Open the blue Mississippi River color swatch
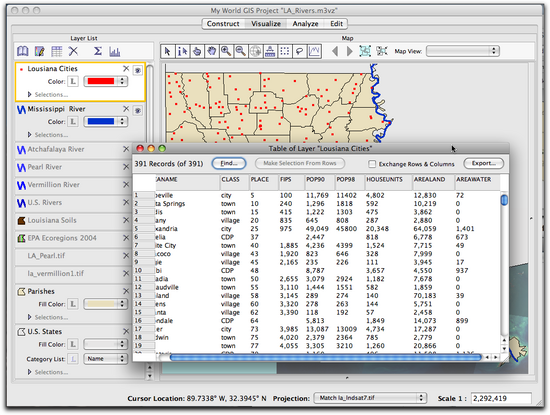The image size is (550, 415). [105, 121]
